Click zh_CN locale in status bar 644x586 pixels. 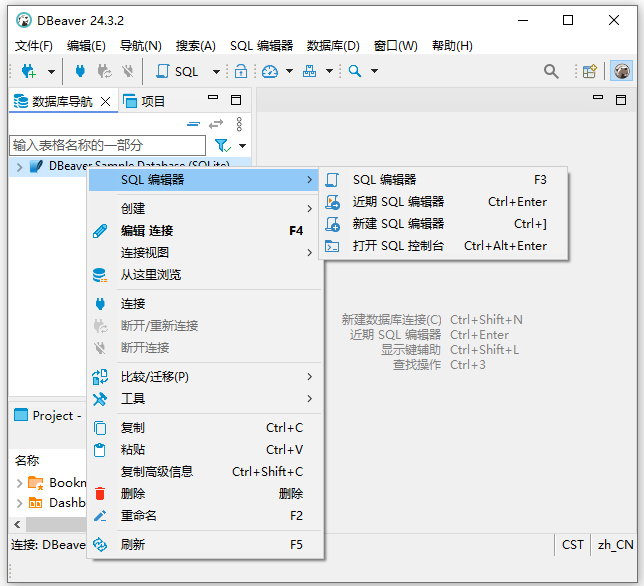[615, 545]
